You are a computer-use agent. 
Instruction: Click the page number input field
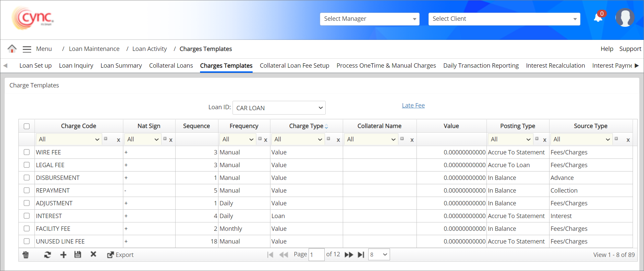coord(316,255)
